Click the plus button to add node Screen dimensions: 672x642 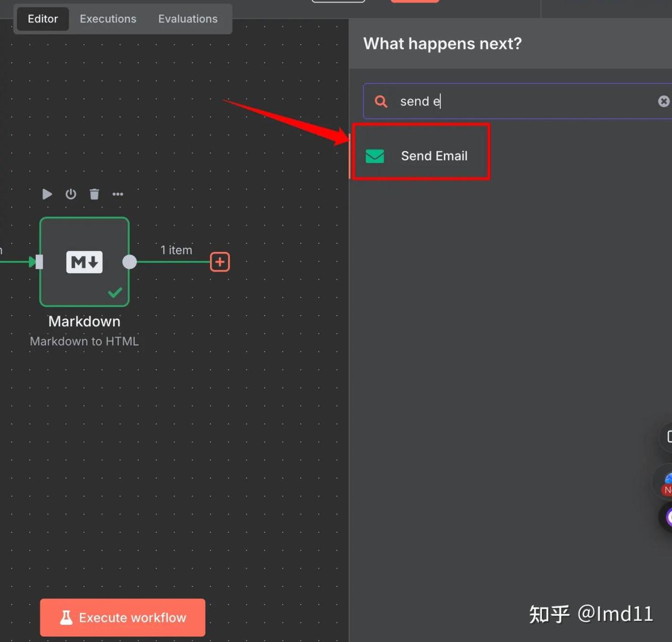[x=219, y=262]
